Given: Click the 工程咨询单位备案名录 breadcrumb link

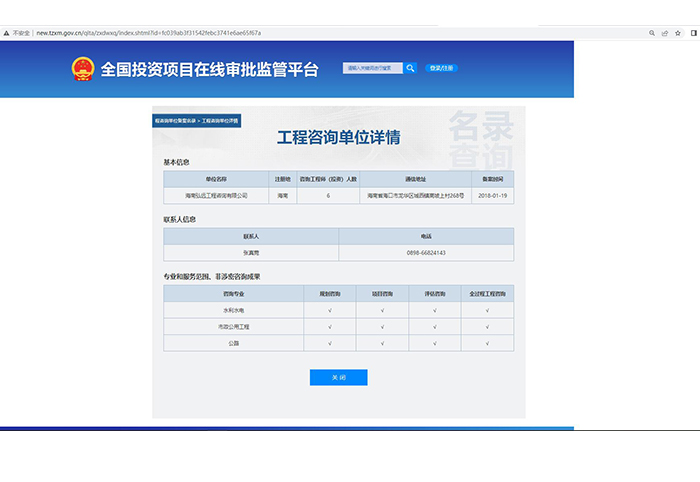Looking at the screenshot, I should pyautogui.click(x=174, y=120).
